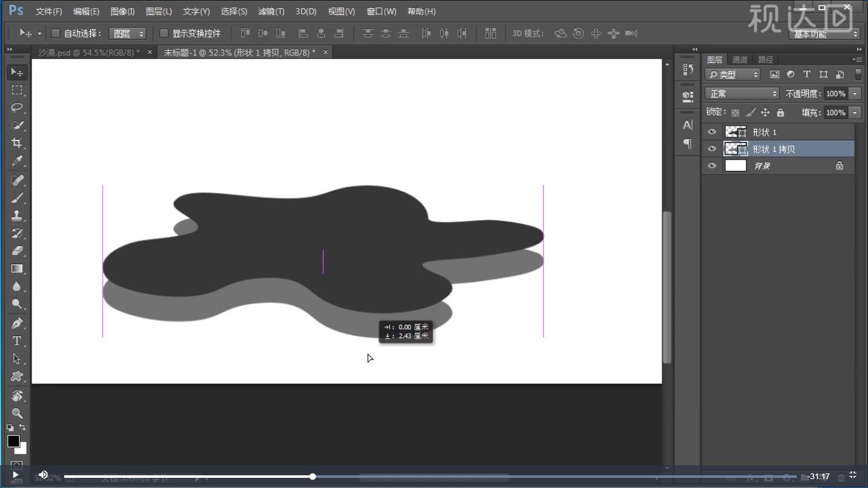Click the lock all layer icon
Image resolution: width=868 pixels, height=488 pixels.
(780, 112)
